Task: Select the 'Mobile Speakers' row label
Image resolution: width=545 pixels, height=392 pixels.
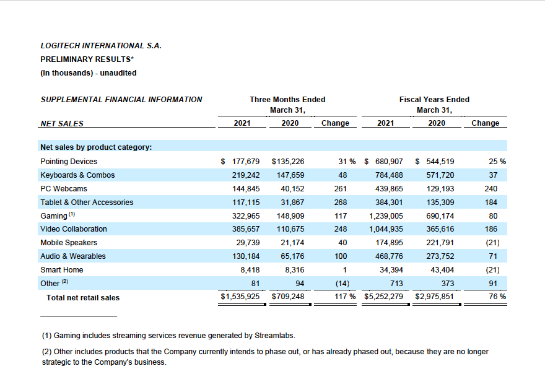Action: tap(69, 243)
